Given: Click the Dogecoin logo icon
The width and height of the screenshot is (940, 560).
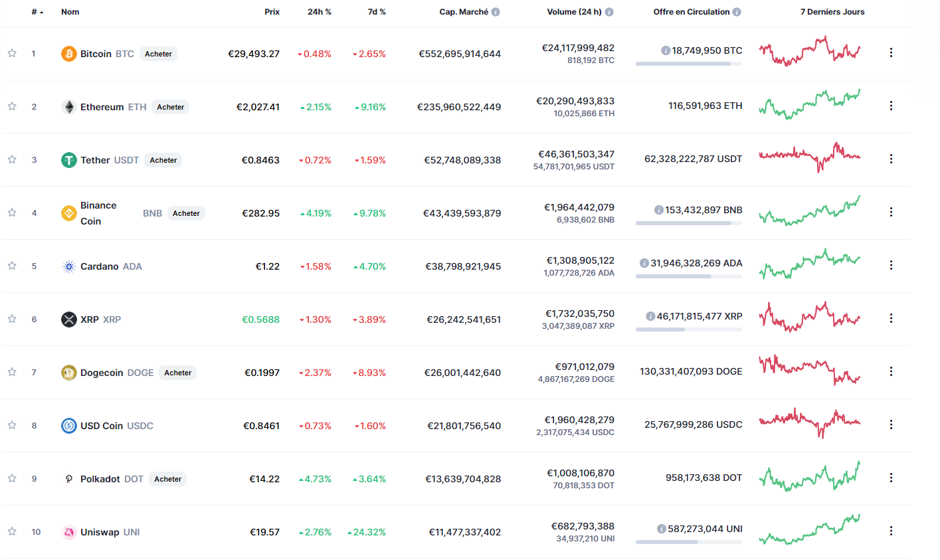Looking at the screenshot, I should (x=69, y=373).
